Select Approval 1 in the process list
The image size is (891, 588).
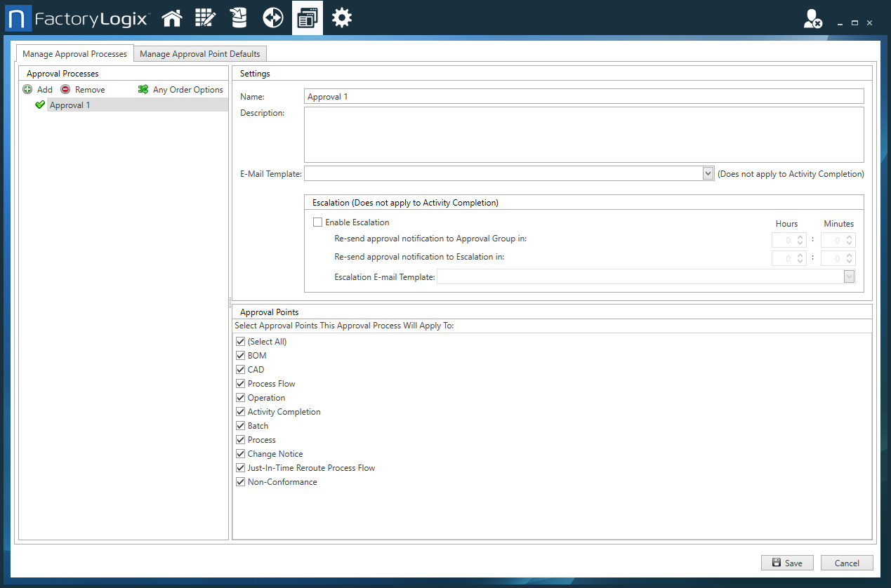(70, 105)
